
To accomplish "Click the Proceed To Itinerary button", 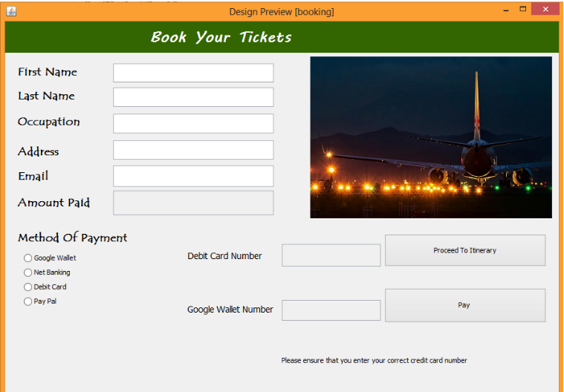I will [465, 250].
